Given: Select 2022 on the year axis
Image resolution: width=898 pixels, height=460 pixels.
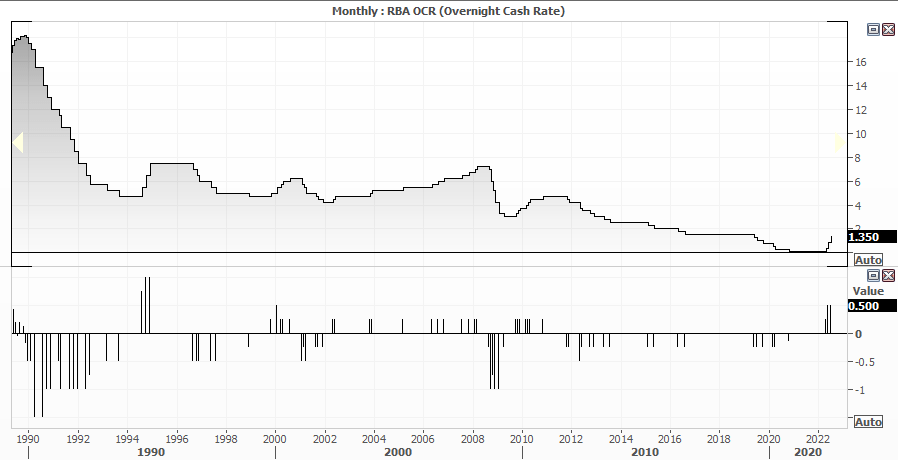Looking at the screenshot, I should click(x=818, y=439).
